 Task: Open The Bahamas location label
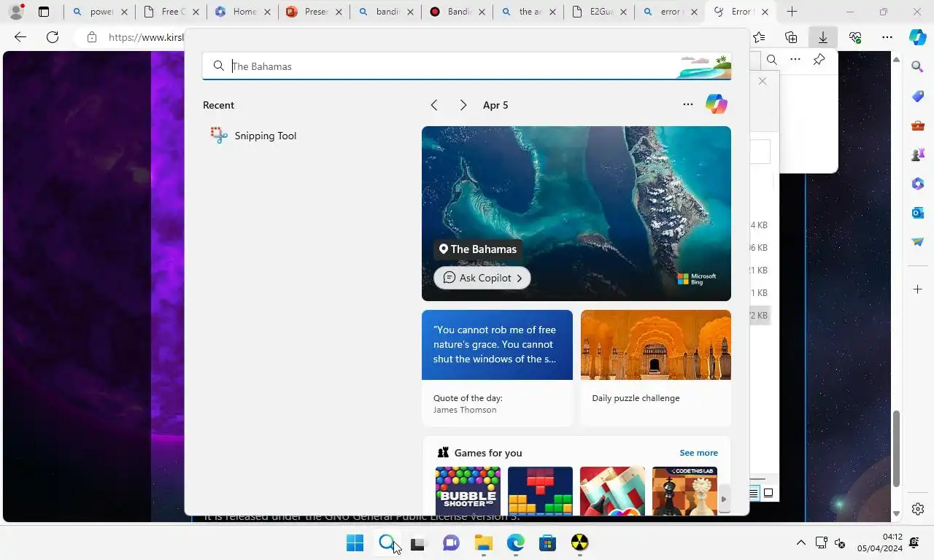pyautogui.click(x=478, y=249)
